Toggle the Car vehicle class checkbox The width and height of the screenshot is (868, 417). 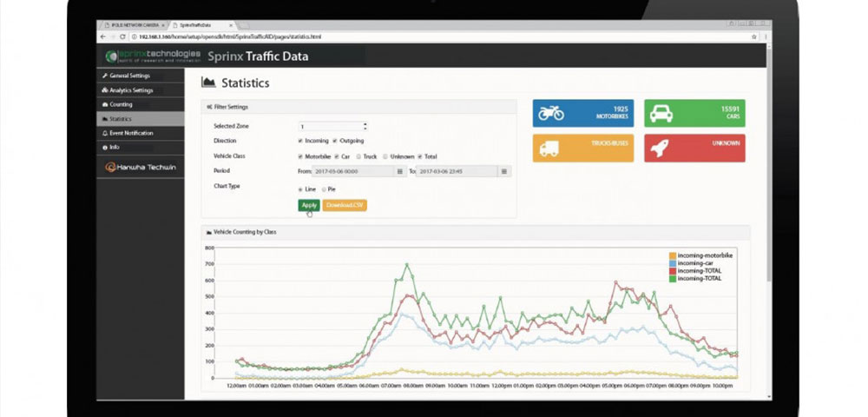[337, 156]
